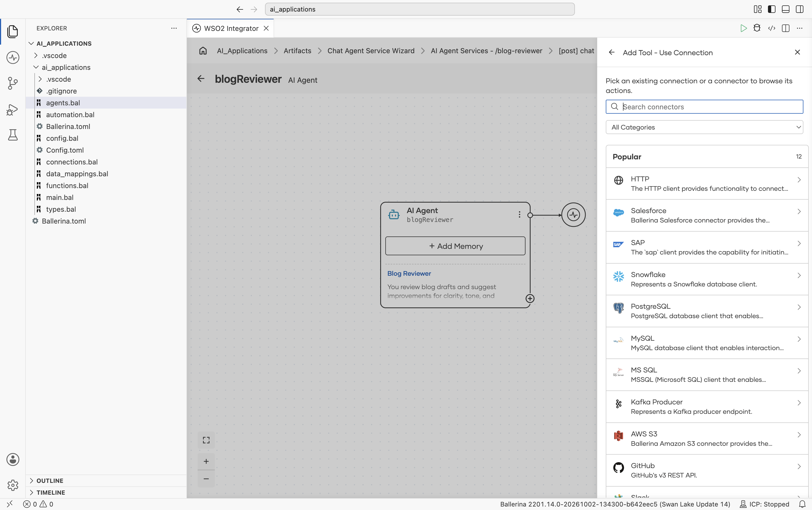
Task: Open the Explorer view in activity bar
Action: pos(12,31)
